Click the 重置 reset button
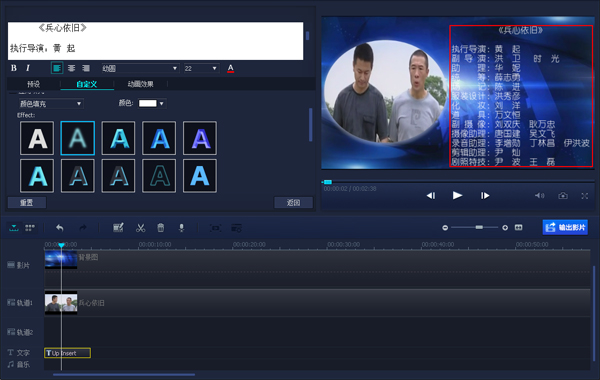The image size is (600, 380). click(x=27, y=202)
